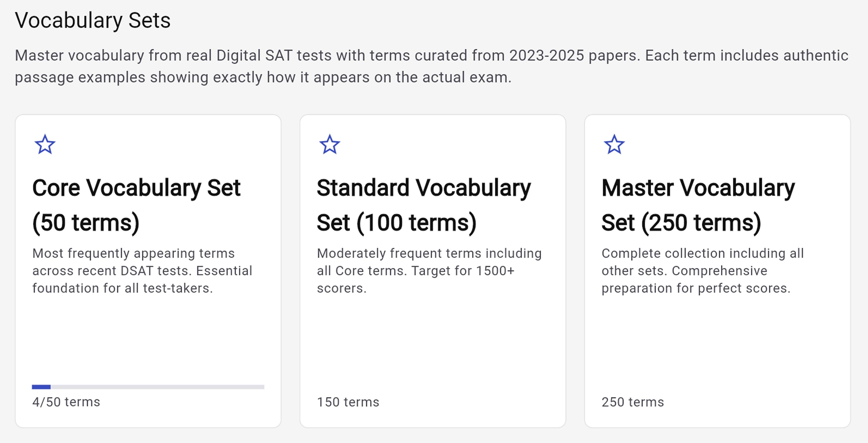Click the gray unfilled portion of progress bar
868x443 pixels.
157,387
